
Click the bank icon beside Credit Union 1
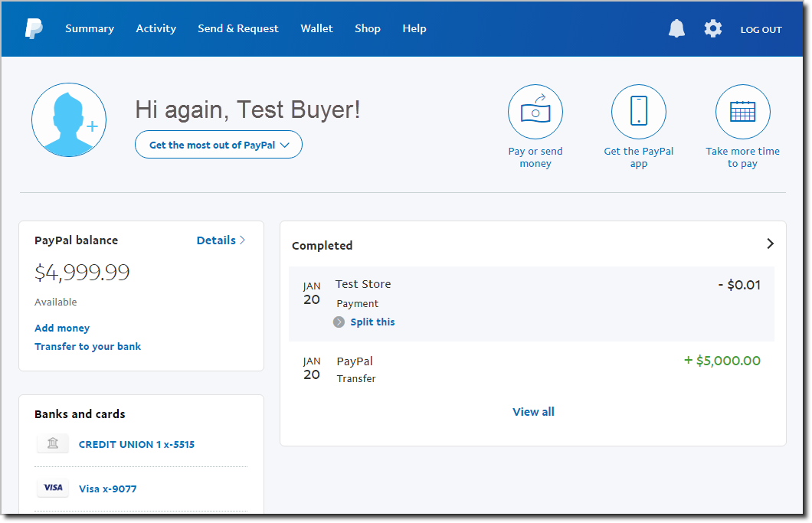tap(53, 444)
